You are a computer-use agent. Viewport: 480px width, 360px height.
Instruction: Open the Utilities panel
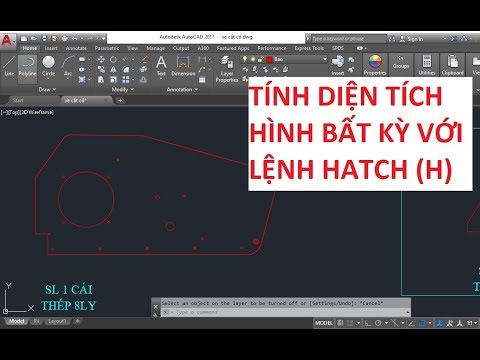click(x=427, y=65)
